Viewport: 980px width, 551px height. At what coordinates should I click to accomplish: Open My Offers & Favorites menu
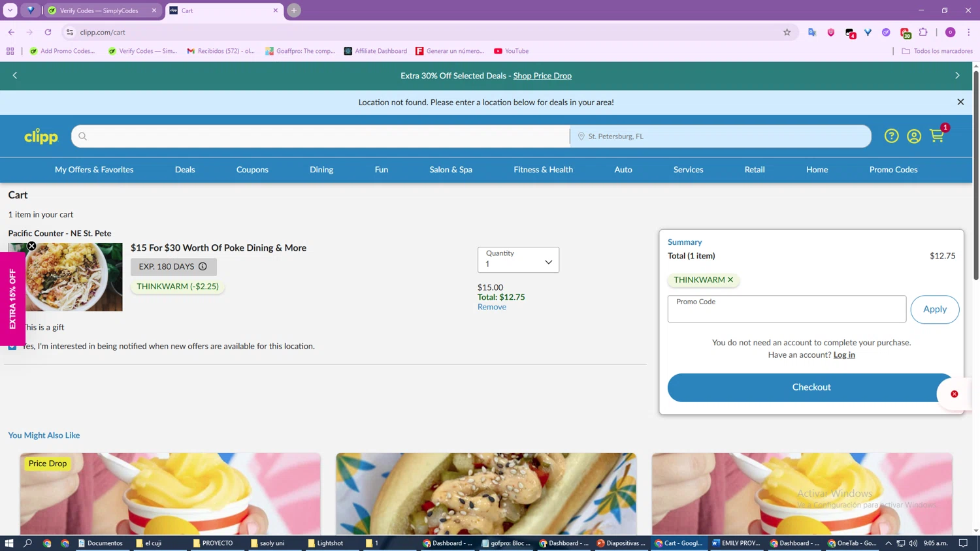pyautogui.click(x=94, y=170)
